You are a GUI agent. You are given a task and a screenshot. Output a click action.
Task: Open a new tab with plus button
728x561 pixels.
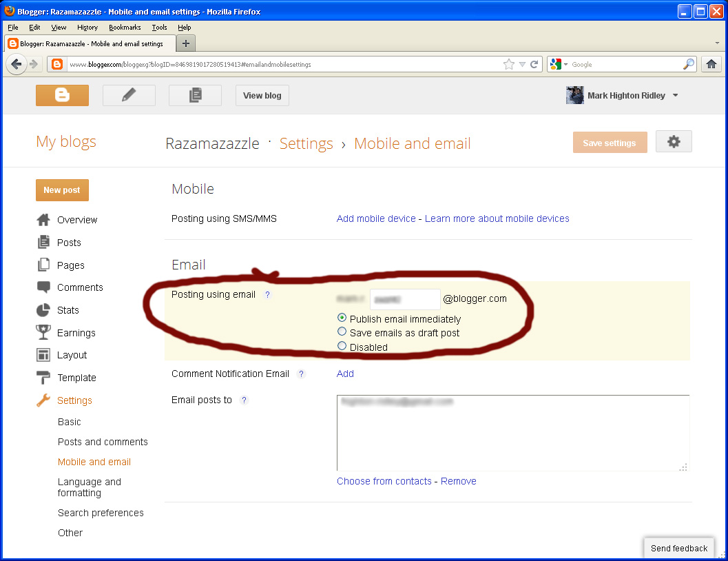pyautogui.click(x=186, y=43)
